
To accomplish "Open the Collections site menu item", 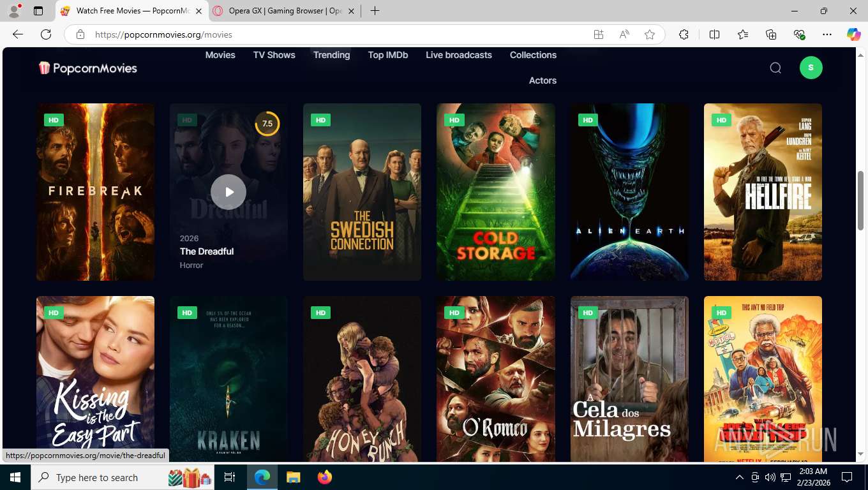I will pyautogui.click(x=533, y=55).
